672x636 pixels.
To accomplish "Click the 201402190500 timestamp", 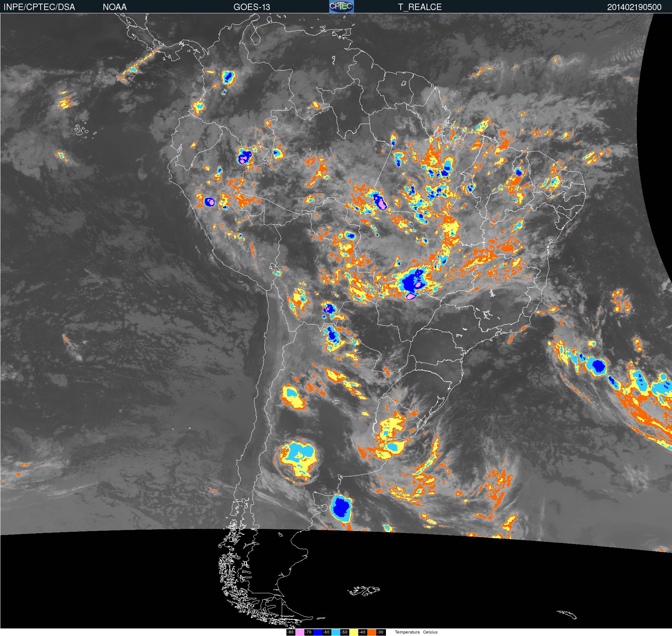I will [634, 7].
